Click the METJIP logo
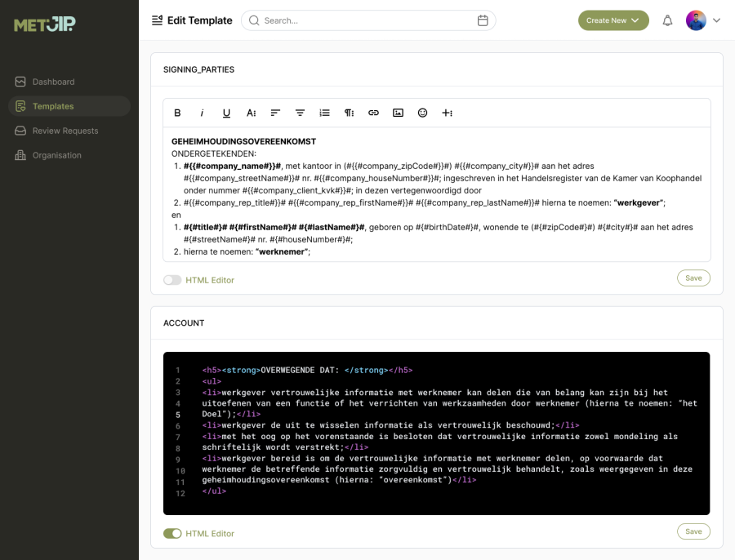 (x=45, y=24)
